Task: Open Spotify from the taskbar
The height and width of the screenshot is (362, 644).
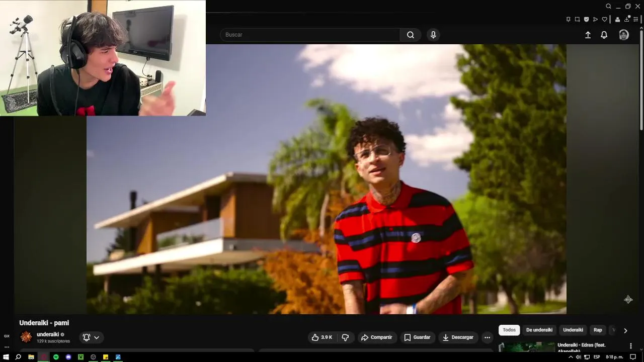Action: (56, 357)
